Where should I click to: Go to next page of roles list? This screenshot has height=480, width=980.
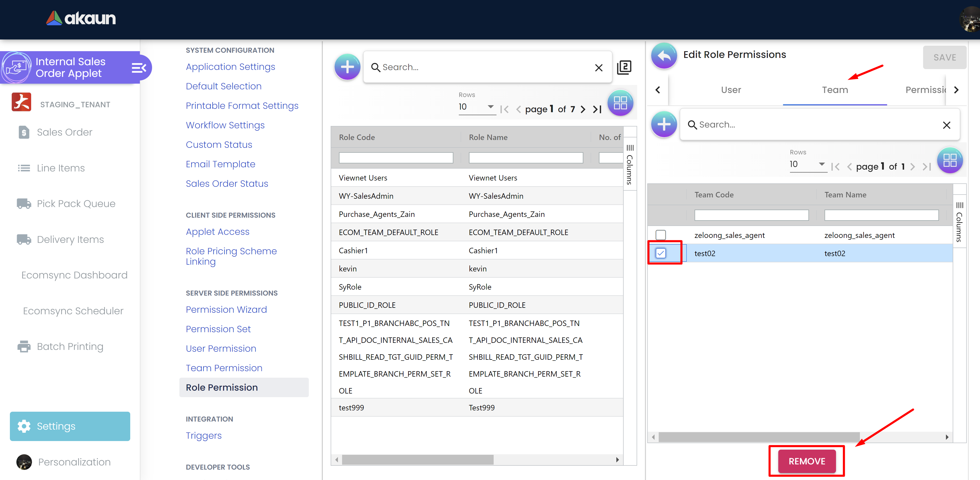pyautogui.click(x=583, y=109)
